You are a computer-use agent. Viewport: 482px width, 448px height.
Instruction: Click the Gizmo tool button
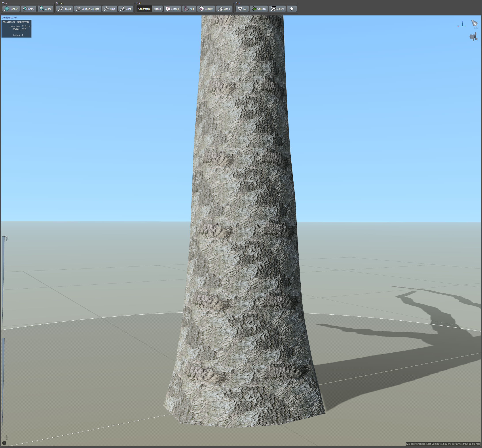click(x=224, y=9)
